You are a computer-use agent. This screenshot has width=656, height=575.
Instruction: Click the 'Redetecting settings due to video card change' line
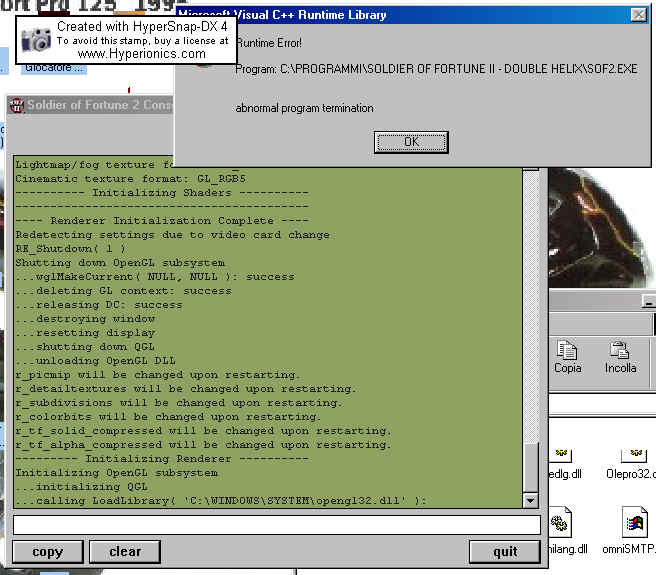pyautogui.click(x=172, y=235)
